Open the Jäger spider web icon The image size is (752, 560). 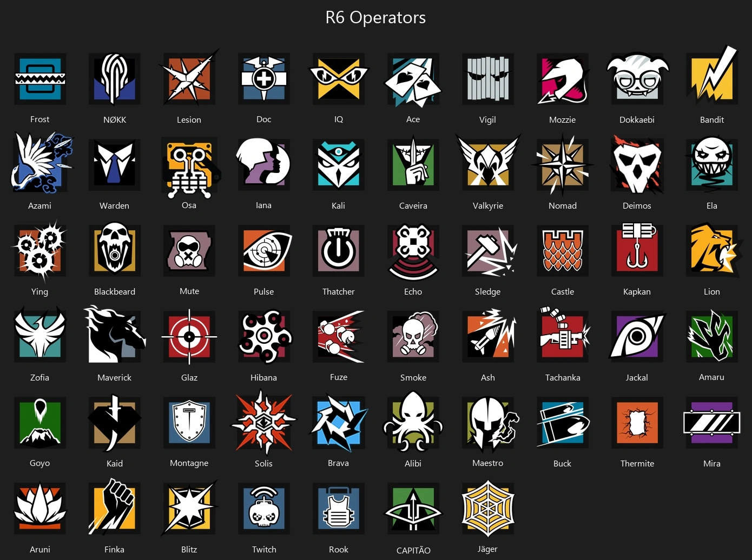point(488,509)
